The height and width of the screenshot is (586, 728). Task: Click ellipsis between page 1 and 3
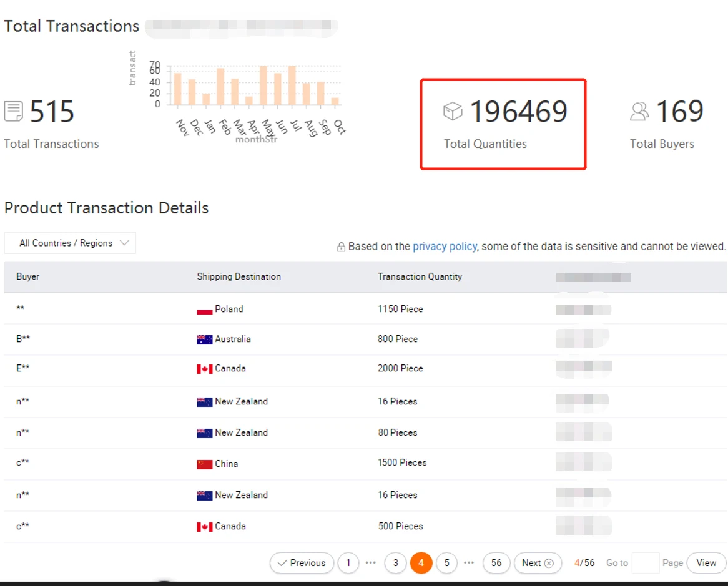tap(370, 563)
